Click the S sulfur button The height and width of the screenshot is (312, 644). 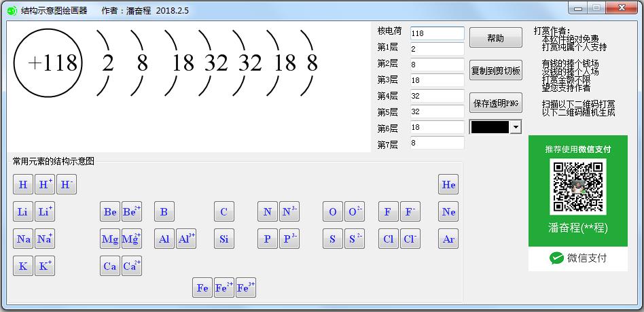coord(333,239)
